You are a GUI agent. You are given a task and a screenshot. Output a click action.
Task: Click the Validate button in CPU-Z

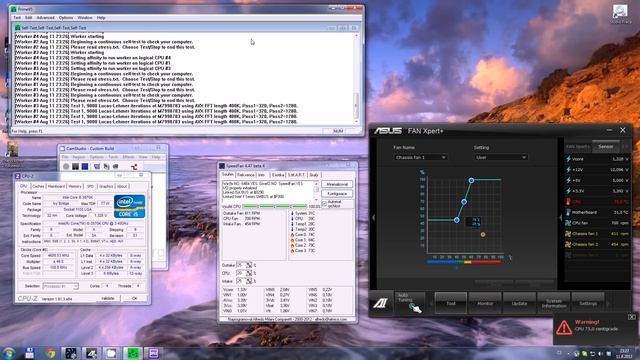108,298
